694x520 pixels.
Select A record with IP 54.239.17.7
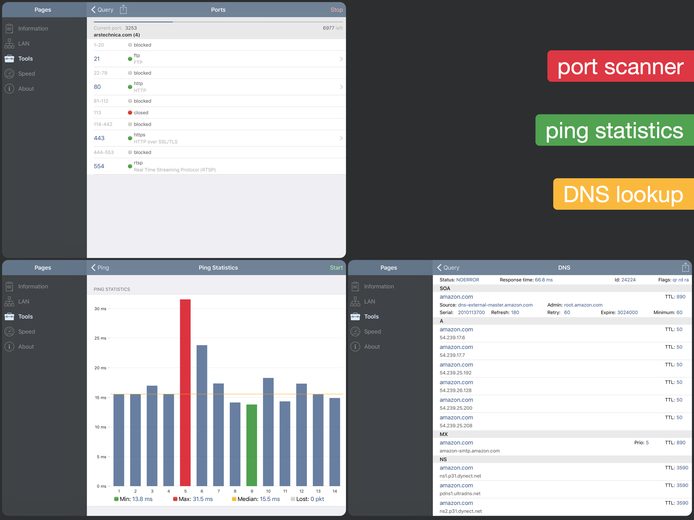(x=562, y=351)
